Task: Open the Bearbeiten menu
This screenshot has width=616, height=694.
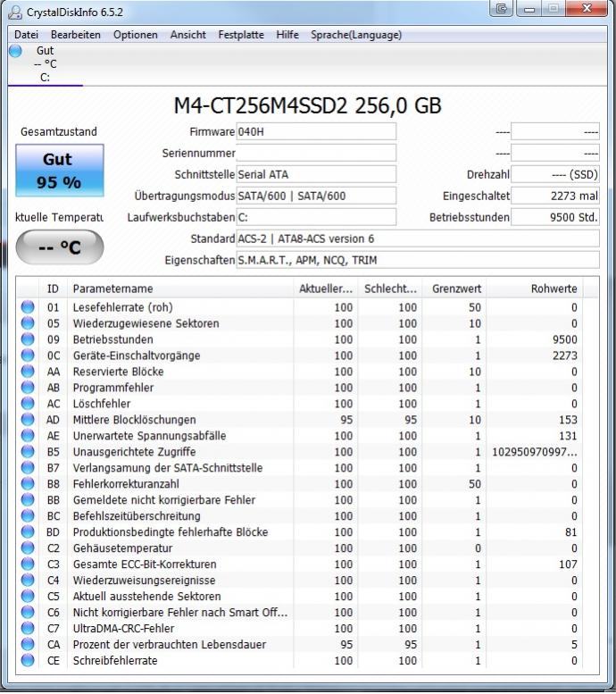Action: (x=76, y=35)
